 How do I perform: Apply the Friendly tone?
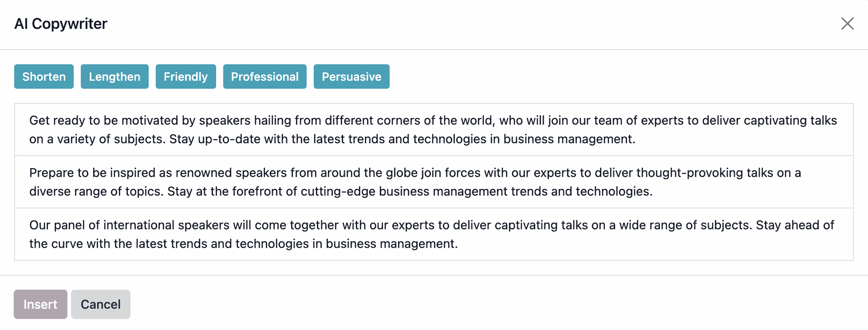tap(185, 76)
